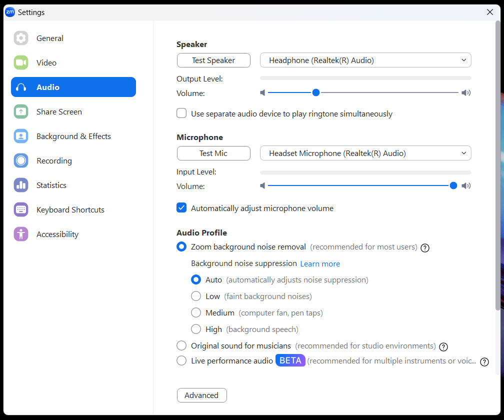The height and width of the screenshot is (420, 504).
Task: Open help for Live performance audio
Action: coord(484,362)
